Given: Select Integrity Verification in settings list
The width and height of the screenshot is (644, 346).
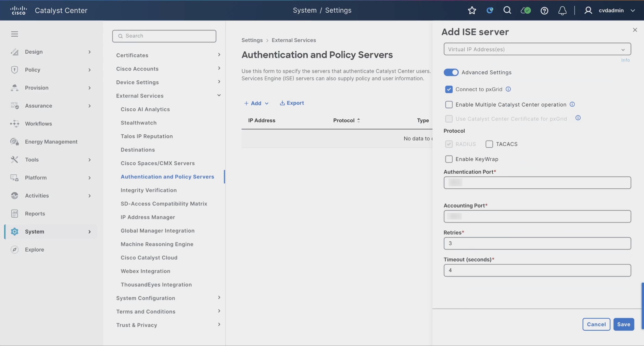Looking at the screenshot, I should pyautogui.click(x=149, y=190).
